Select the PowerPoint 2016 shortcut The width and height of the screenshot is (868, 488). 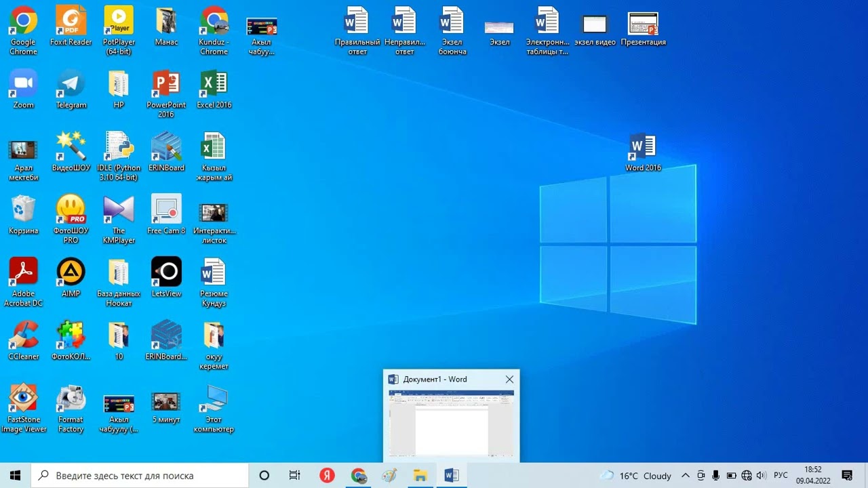(x=166, y=94)
